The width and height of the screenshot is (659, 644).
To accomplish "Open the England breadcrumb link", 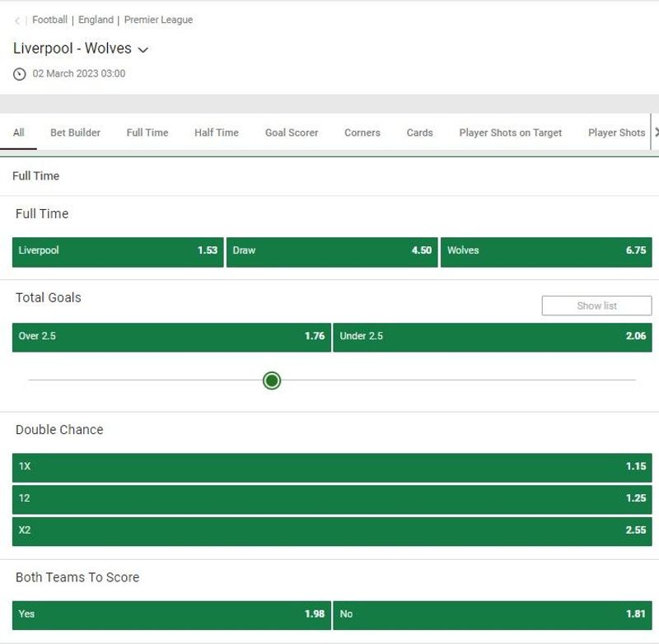I will click(96, 20).
